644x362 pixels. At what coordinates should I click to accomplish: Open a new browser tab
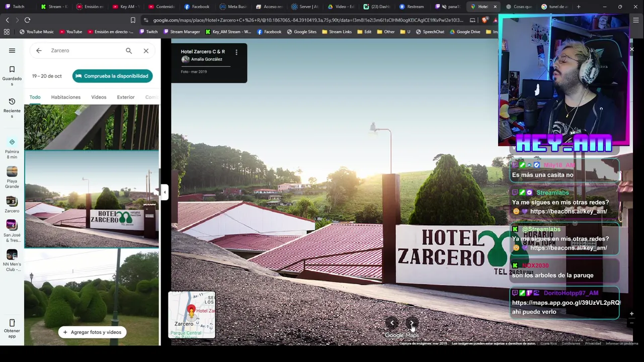pyautogui.click(x=579, y=7)
